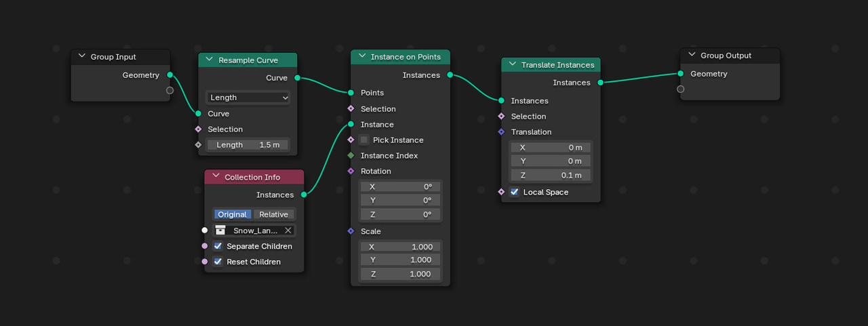Select the Collection Info node title

coord(252,177)
